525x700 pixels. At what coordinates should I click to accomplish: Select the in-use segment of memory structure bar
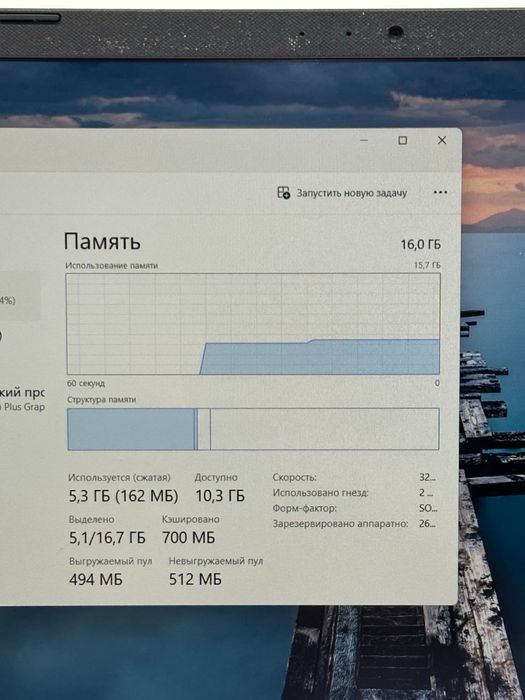tap(131, 429)
